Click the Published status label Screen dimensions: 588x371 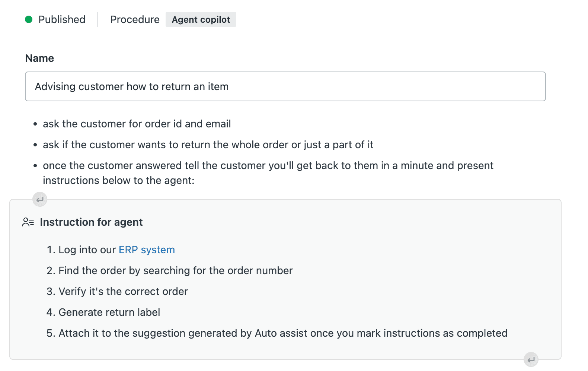(61, 19)
